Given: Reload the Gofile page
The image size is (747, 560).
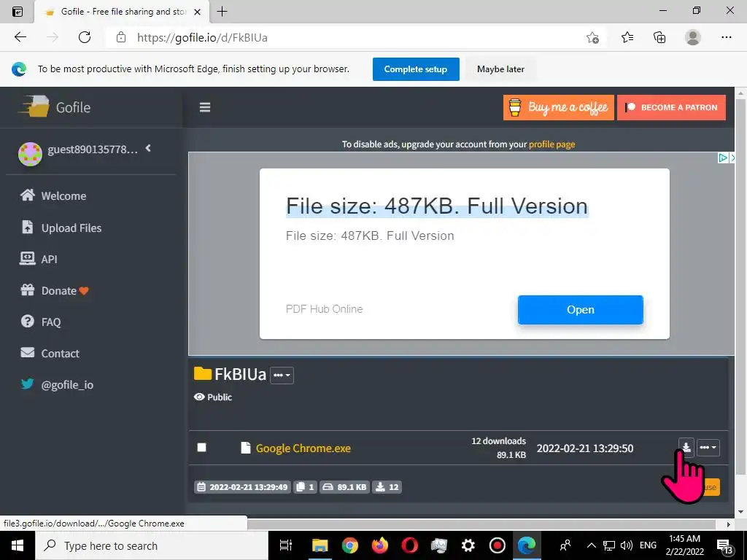Looking at the screenshot, I should pos(85,37).
